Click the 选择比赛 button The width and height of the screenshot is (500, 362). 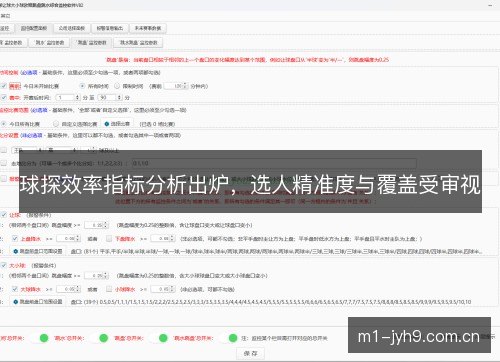click(x=117, y=124)
